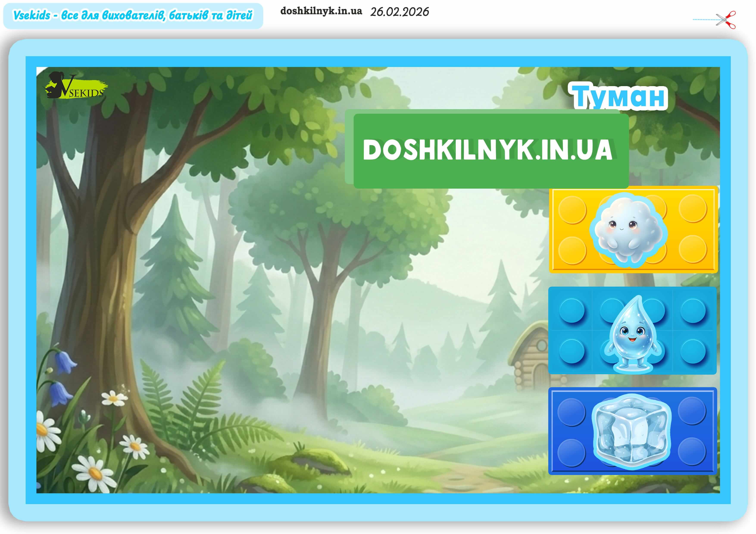The image size is (756, 534).
Task: Click the top-left stud of the yellow brick
Action: pyautogui.click(x=573, y=210)
